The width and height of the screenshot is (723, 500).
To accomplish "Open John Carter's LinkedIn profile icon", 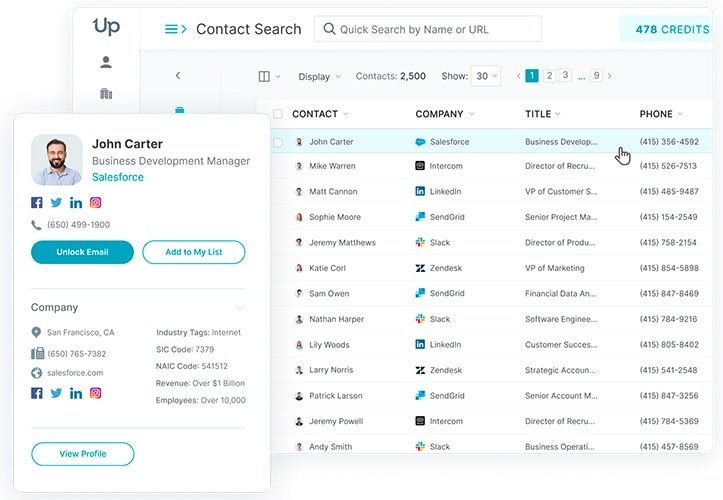I will click(76, 202).
